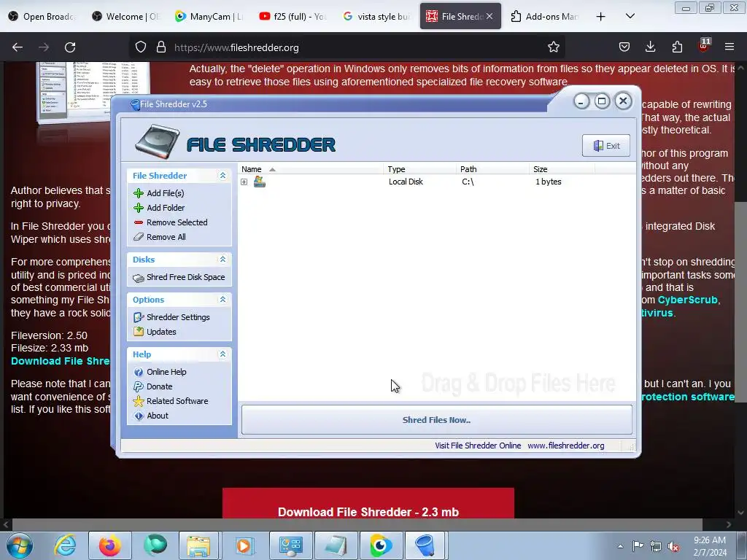Viewport: 747px width, 560px height.
Task: Select the C:\ Local Disk drive icon
Action: tap(260, 182)
